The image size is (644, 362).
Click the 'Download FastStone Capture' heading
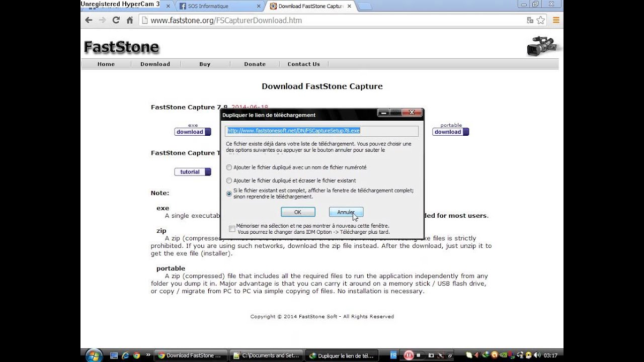[x=322, y=86]
